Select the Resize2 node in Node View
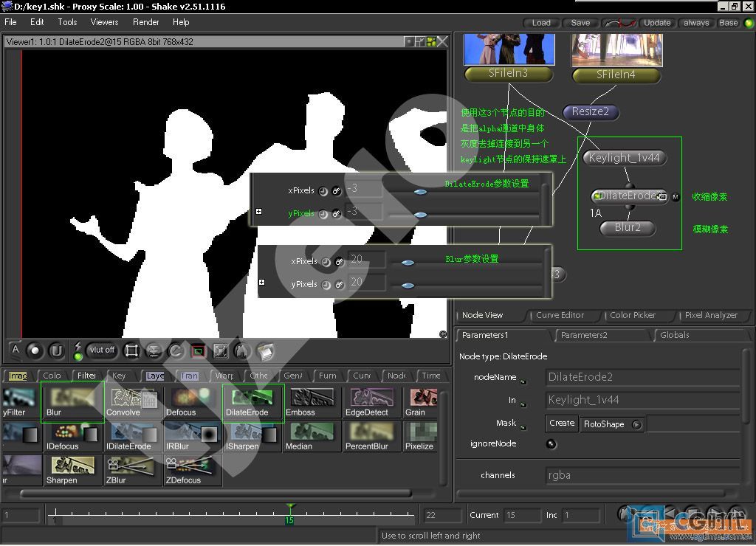 click(x=590, y=112)
